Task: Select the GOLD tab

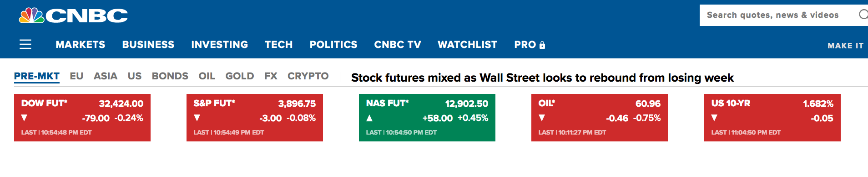Action: point(240,76)
